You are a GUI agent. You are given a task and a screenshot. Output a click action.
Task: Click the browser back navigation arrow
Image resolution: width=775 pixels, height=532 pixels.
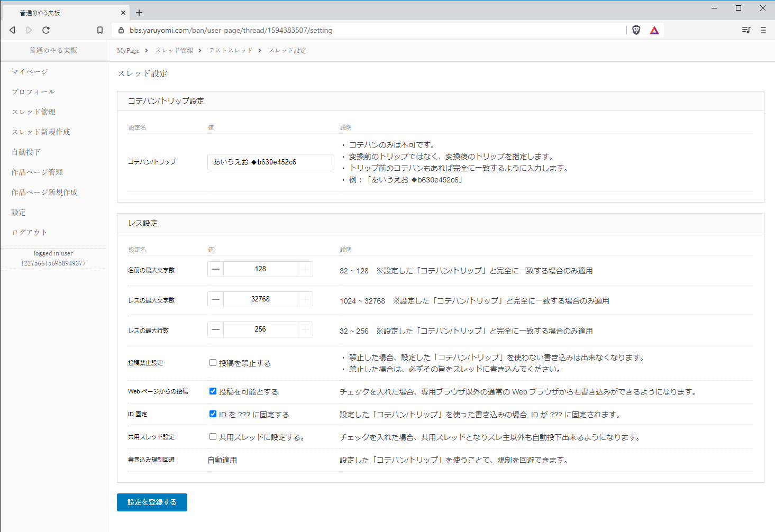[x=12, y=30]
